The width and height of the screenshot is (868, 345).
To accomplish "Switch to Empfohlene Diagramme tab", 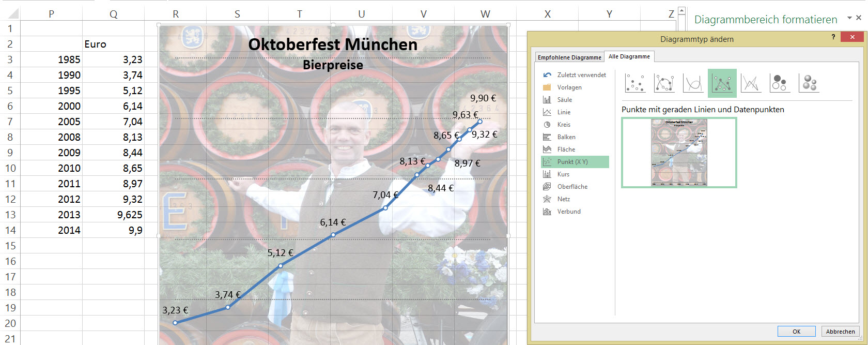I will 569,57.
